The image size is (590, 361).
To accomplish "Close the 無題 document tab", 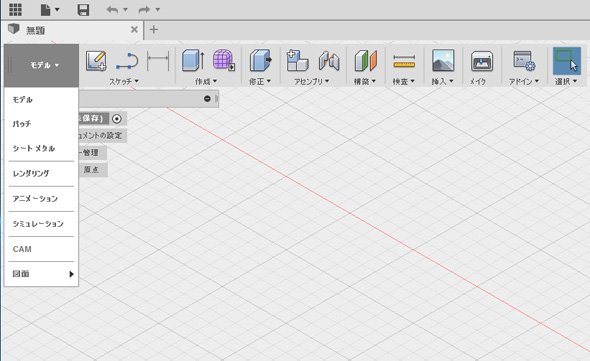I will click(x=134, y=29).
